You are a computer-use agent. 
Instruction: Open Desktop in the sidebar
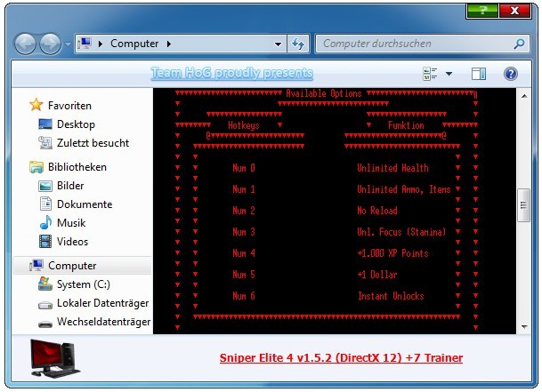(76, 124)
